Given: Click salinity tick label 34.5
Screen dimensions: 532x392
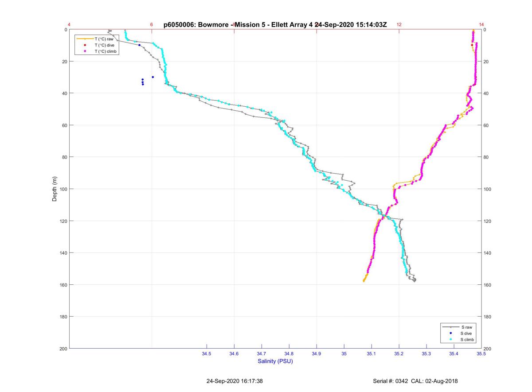Looking at the screenshot, I should click(x=207, y=354).
